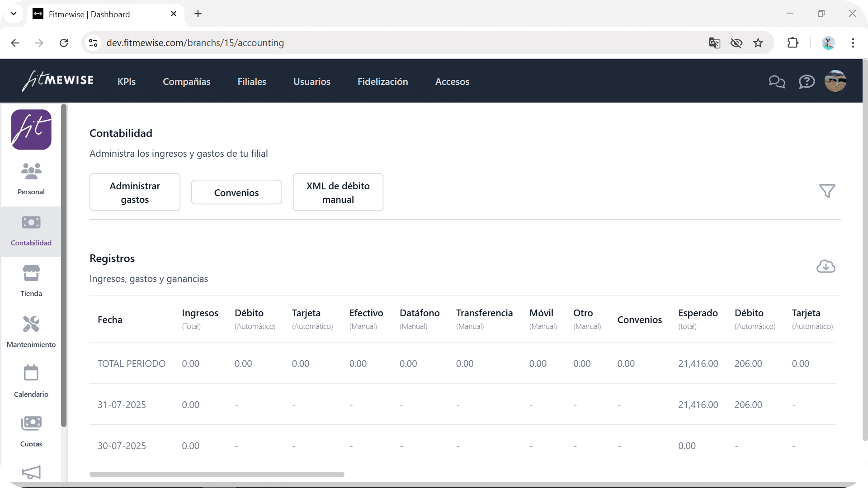Open the Calendario sidebar section
The width and height of the screenshot is (868, 488).
pyautogui.click(x=31, y=381)
